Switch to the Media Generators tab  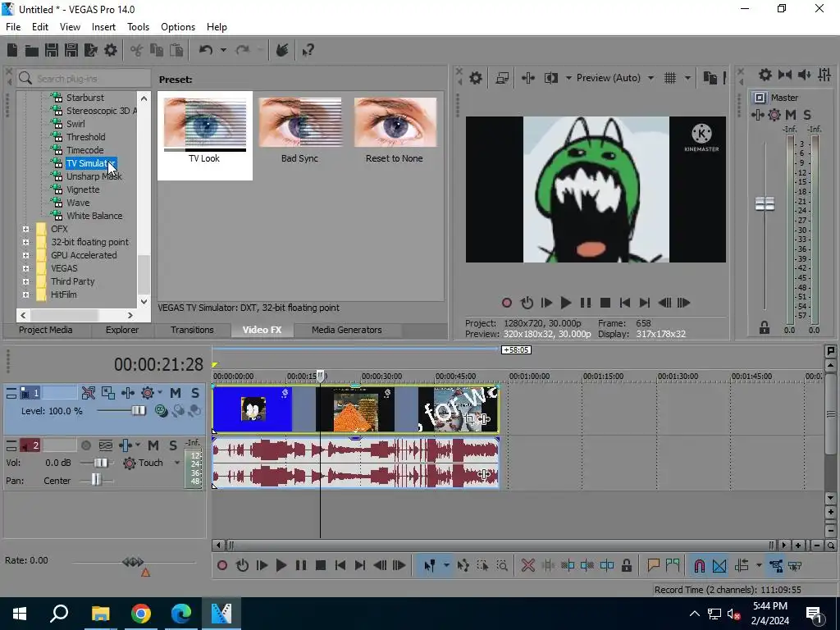(347, 330)
